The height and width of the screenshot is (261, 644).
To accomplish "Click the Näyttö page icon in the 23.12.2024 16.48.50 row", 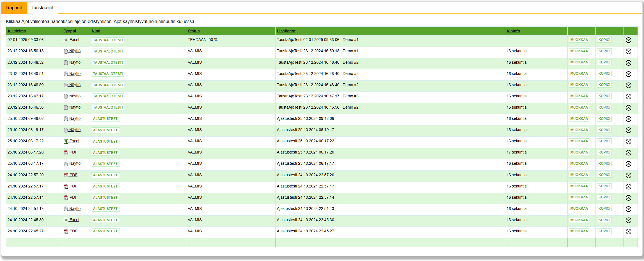I will [x=66, y=85].
